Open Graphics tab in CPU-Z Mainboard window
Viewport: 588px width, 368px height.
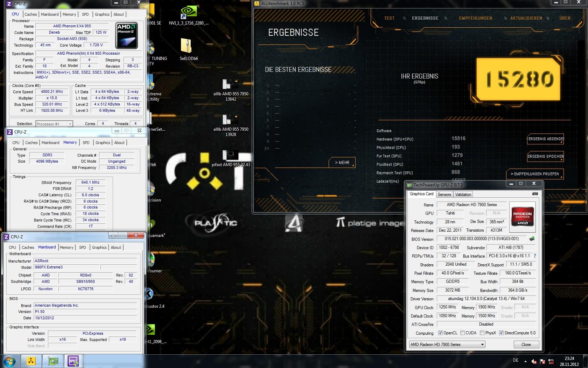coord(99,247)
